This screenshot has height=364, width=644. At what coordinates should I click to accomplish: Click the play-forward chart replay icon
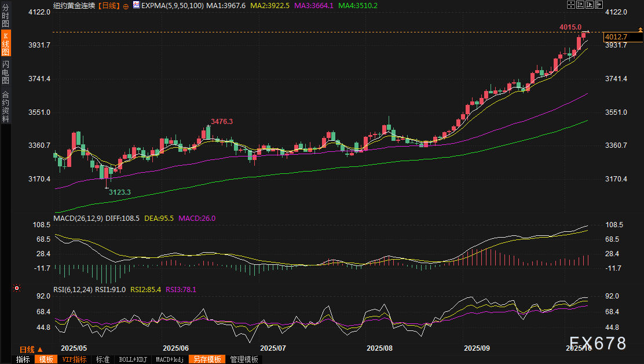point(589,5)
